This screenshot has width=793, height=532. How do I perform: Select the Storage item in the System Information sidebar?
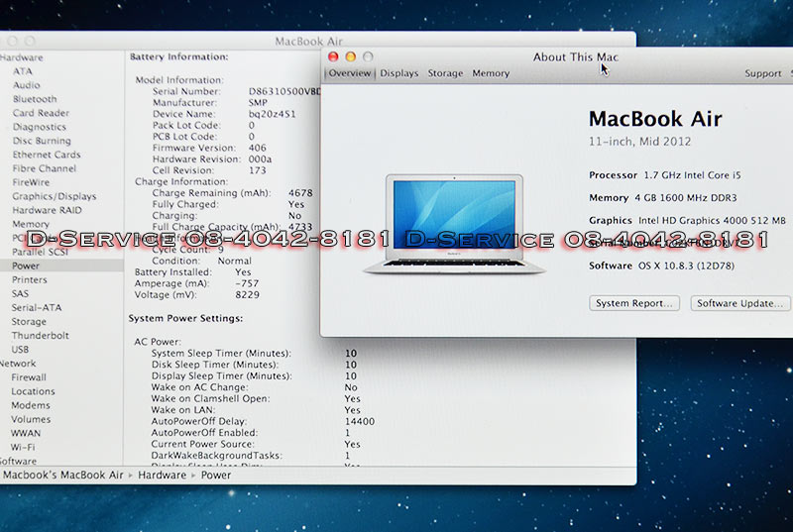tap(29, 322)
